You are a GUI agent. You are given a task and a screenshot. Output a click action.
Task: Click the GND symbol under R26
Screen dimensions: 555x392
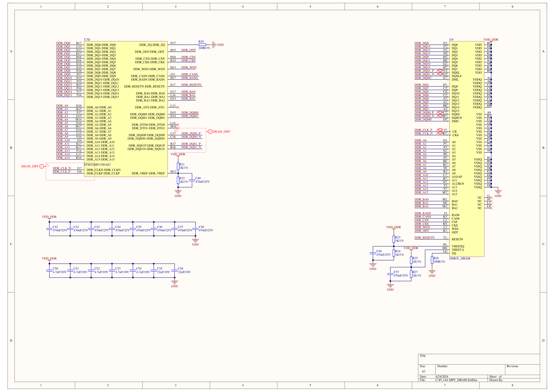click(x=432, y=273)
